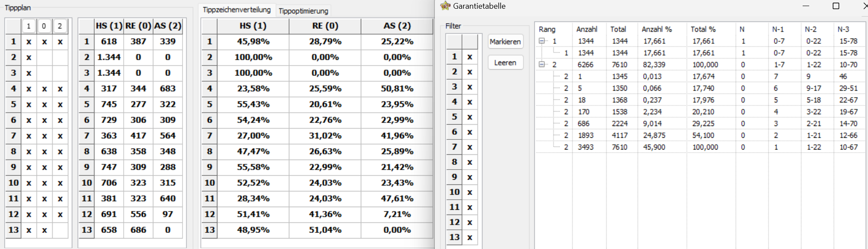Minimize the Garantietabelle window
The width and height of the screenshot is (868, 249).
click(x=806, y=6)
